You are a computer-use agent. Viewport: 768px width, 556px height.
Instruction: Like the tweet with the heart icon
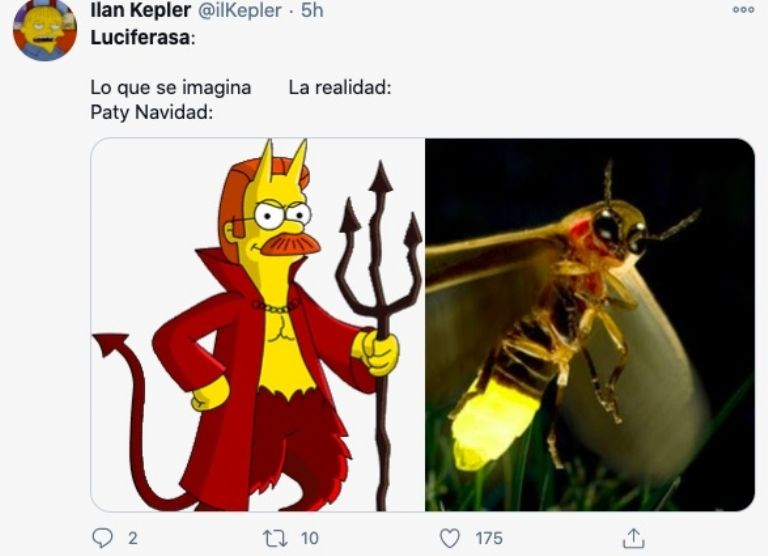pyautogui.click(x=451, y=538)
